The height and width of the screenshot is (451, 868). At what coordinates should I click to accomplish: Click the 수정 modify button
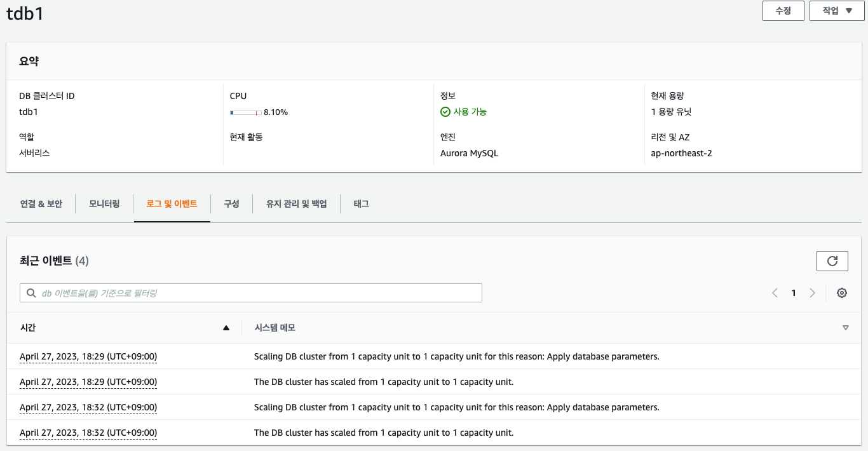click(783, 11)
